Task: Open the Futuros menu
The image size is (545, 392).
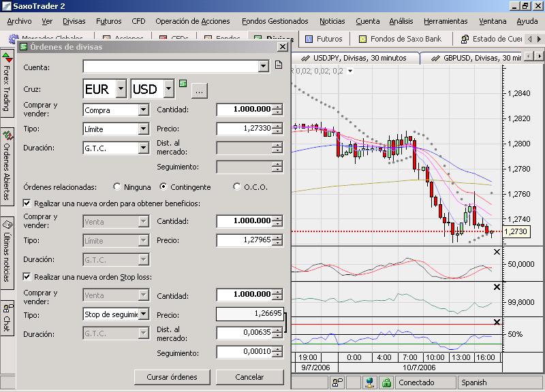Action: (x=108, y=21)
